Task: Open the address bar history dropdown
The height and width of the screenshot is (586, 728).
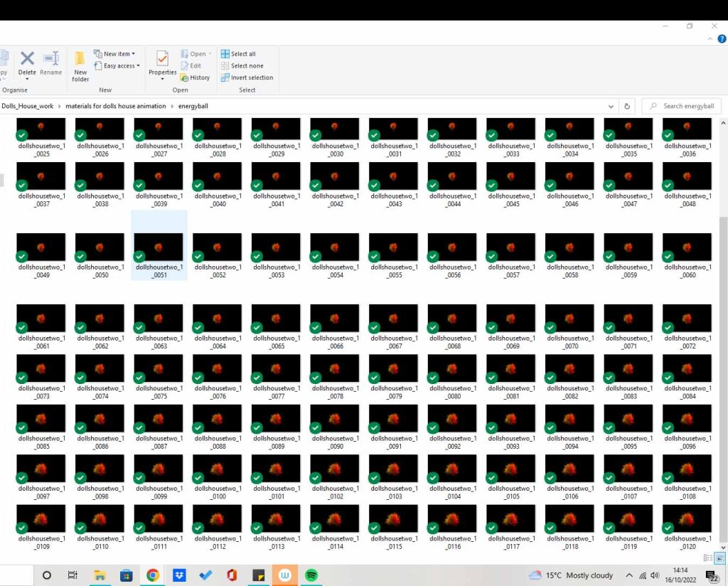Action: [x=611, y=106]
